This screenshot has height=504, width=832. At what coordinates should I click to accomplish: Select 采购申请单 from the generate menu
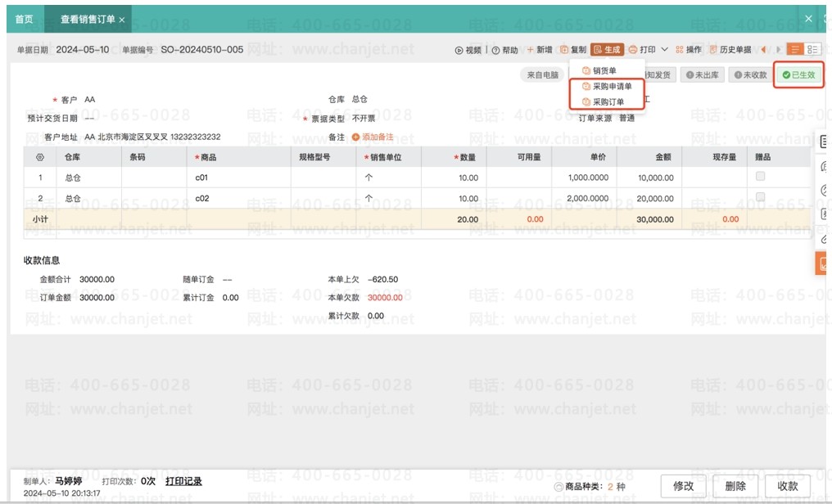coord(611,86)
